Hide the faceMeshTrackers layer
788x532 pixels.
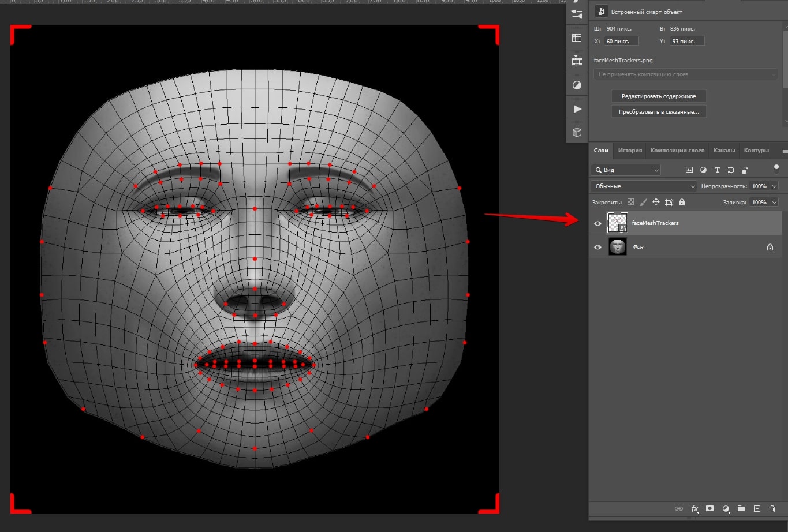tap(597, 223)
